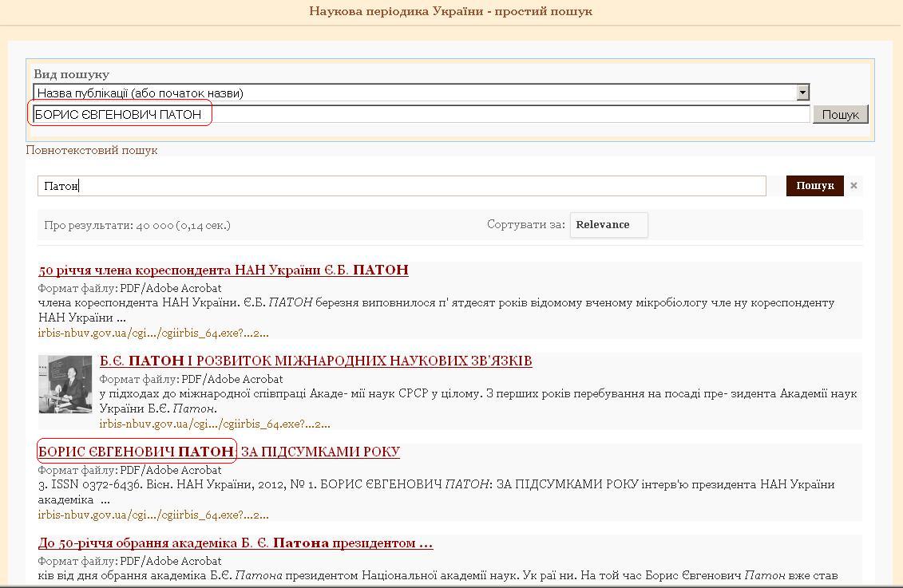Click the 'Про результати: 40 000' stats text

(137, 225)
